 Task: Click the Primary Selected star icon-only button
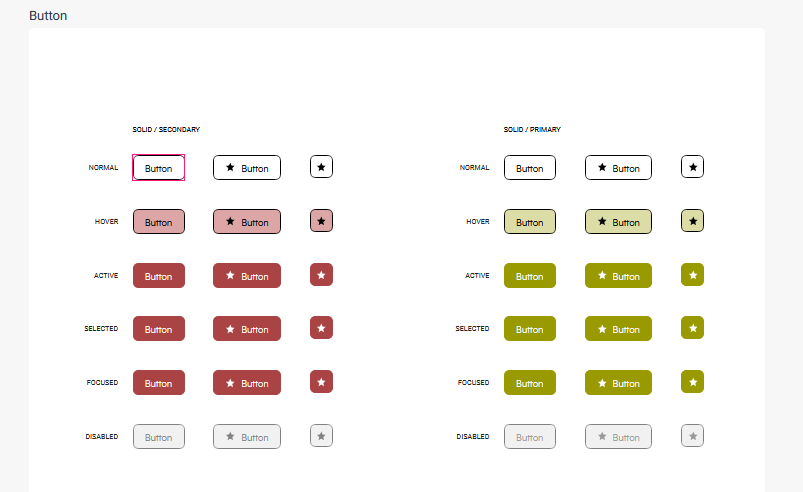pos(692,328)
